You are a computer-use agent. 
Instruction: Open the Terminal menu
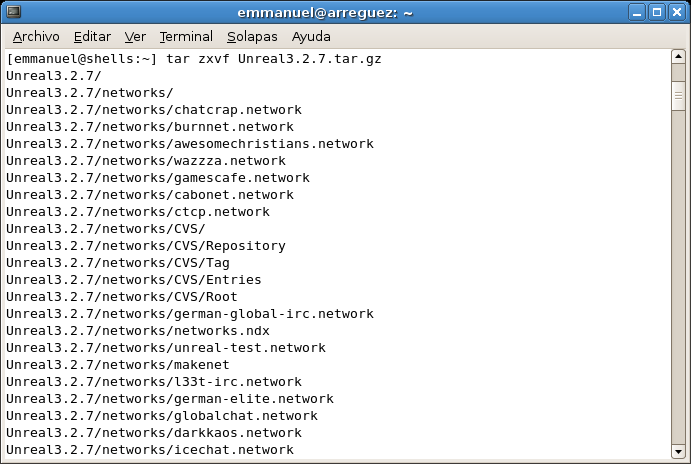(186, 37)
